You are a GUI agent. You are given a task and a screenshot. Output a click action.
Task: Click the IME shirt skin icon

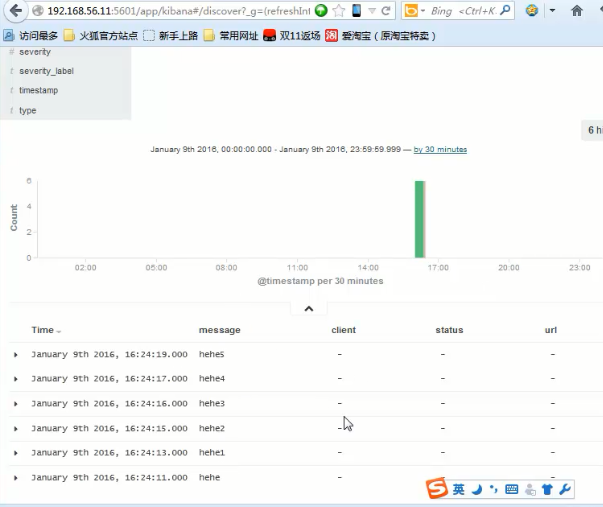point(547,490)
